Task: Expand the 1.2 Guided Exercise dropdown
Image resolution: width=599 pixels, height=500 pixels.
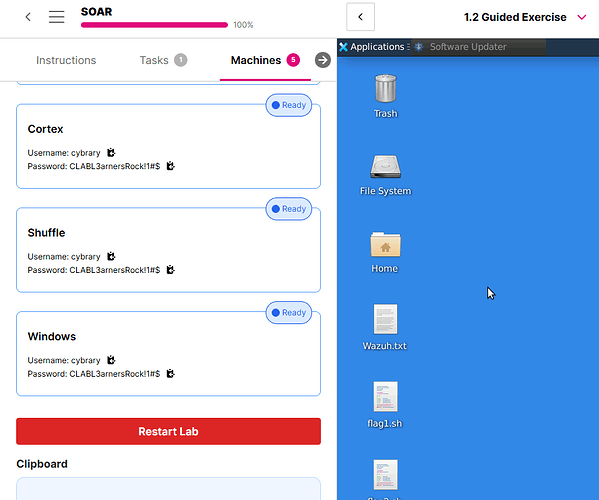Action: tap(582, 17)
